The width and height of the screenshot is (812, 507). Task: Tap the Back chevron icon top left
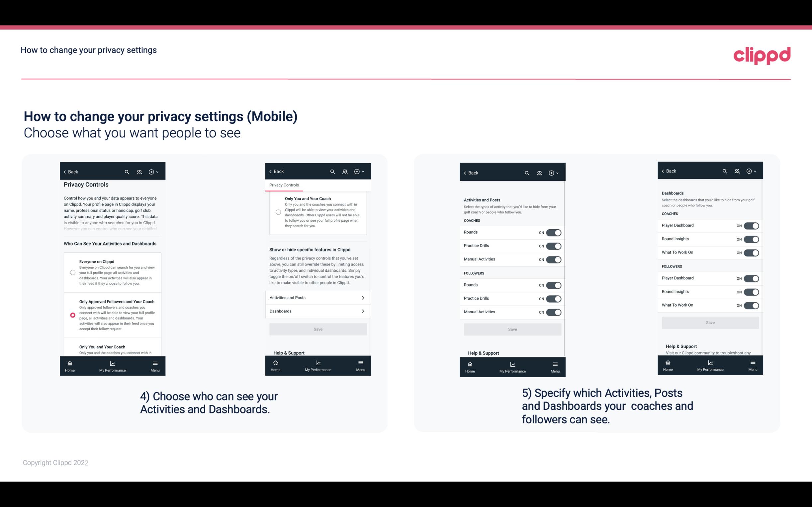click(65, 172)
